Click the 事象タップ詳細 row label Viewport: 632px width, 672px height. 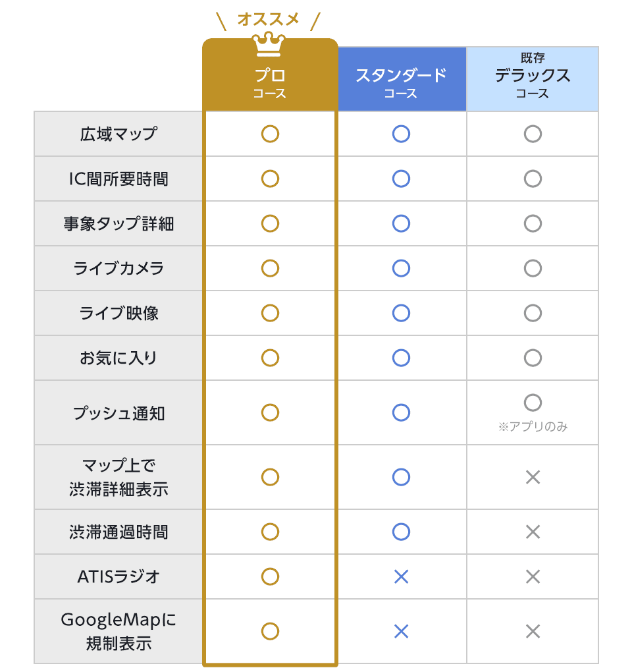118,223
